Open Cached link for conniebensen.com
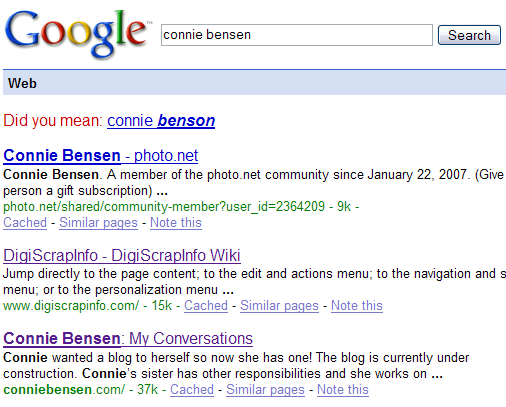 (192, 390)
